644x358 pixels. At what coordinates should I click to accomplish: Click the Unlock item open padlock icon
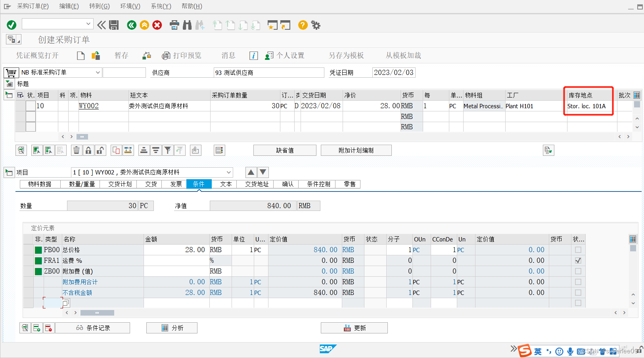[100, 150]
